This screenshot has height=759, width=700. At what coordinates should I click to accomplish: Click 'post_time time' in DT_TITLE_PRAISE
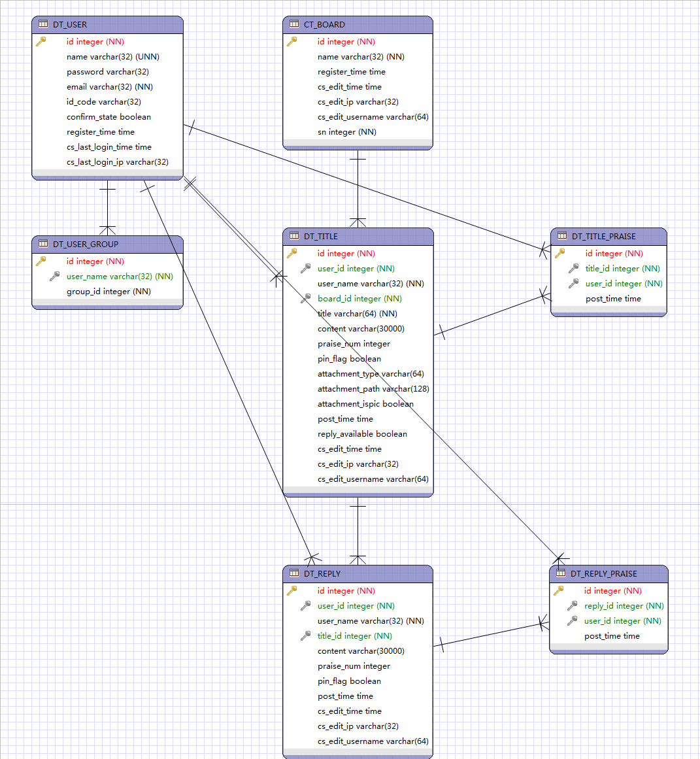(613, 299)
